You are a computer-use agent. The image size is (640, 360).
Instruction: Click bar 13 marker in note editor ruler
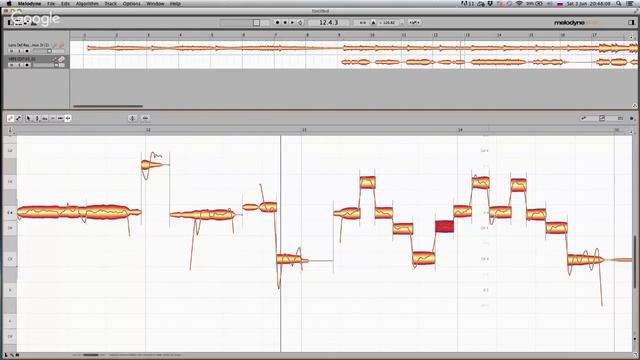click(x=304, y=130)
